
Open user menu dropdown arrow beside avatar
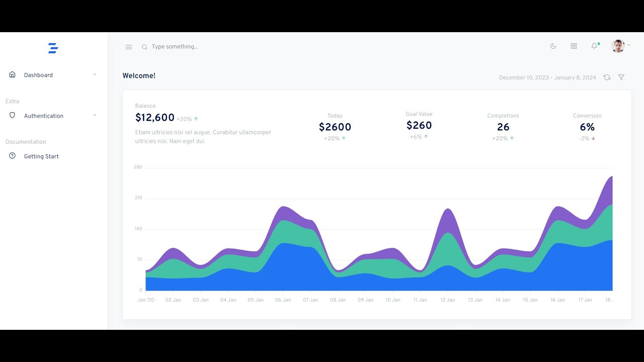point(629,46)
